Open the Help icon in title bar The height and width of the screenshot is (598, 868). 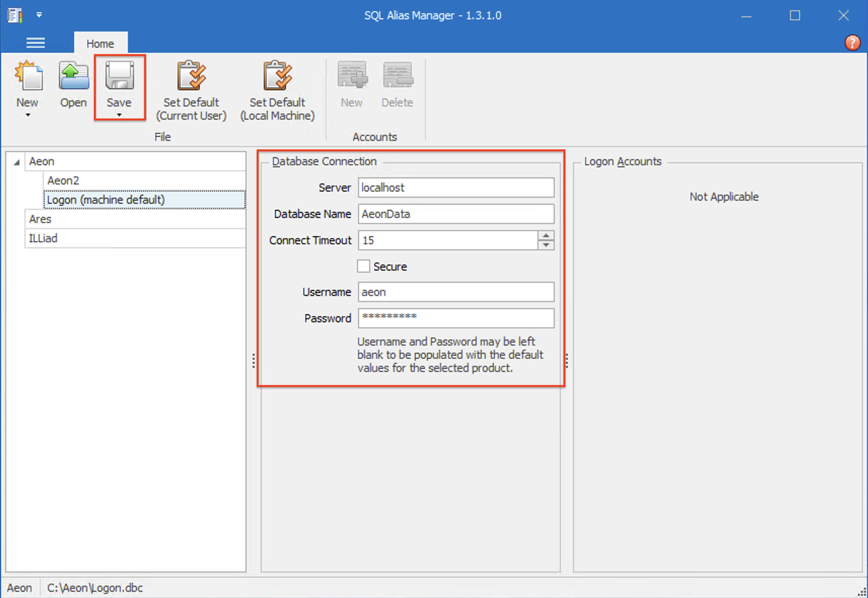[852, 43]
